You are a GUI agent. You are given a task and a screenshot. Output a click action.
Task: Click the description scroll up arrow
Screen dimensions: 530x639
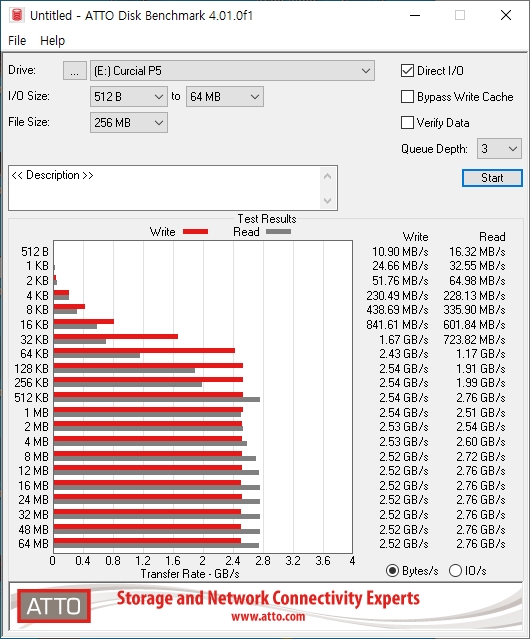(327, 176)
